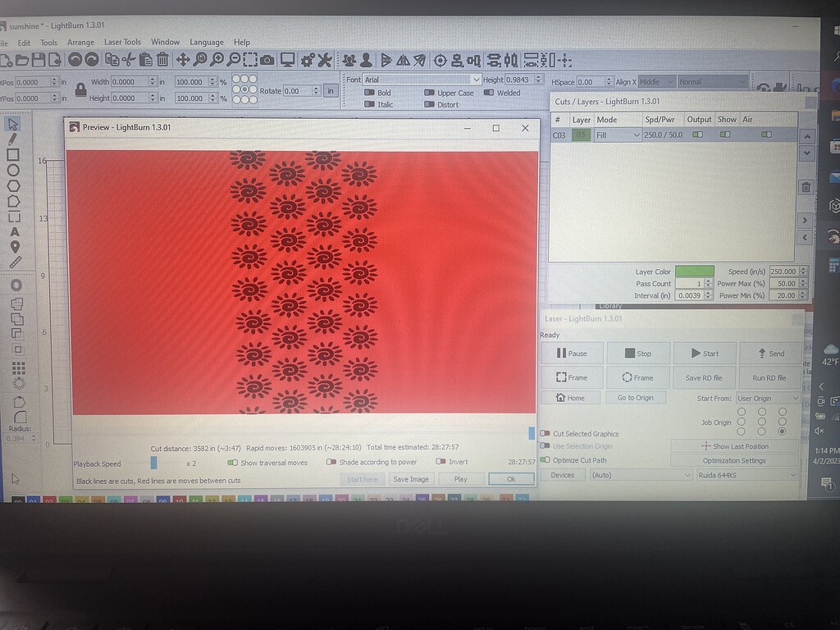Enable Shade according to power
840x630 pixels.
(x=331, y=462)
